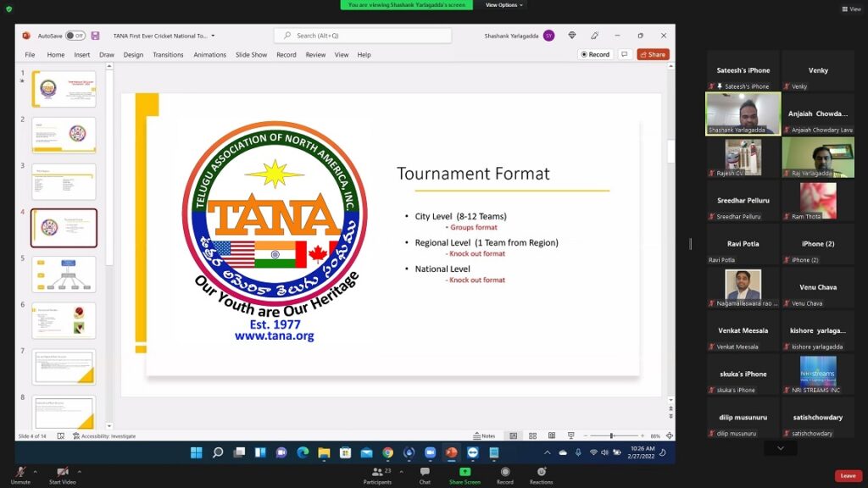Open the Task View icon in taskbar
Screen dimensions: 868x488
click(x=239, y=452)
